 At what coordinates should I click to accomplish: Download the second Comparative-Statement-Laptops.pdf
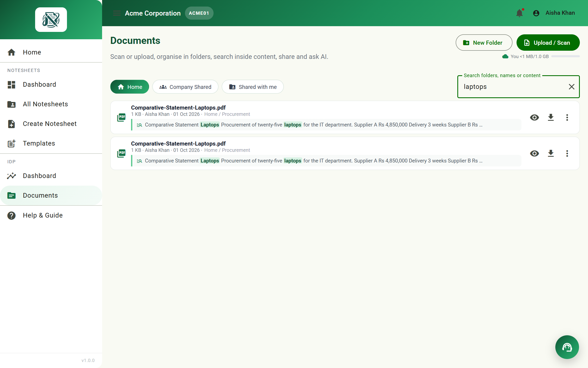551,153
